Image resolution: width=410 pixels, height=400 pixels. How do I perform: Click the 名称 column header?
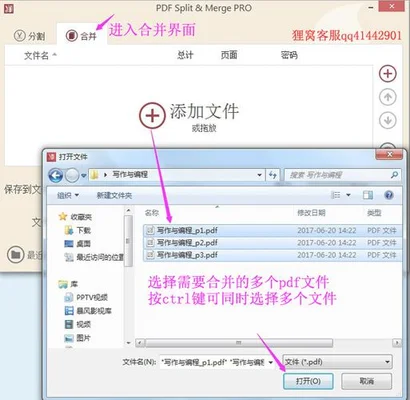pyautogui.click(x=152, y=213)
